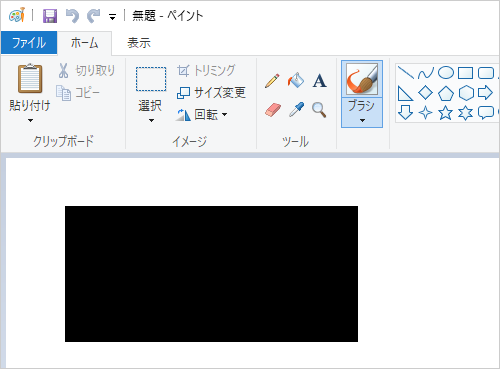Click the コピー button

(x=78, y=93)
